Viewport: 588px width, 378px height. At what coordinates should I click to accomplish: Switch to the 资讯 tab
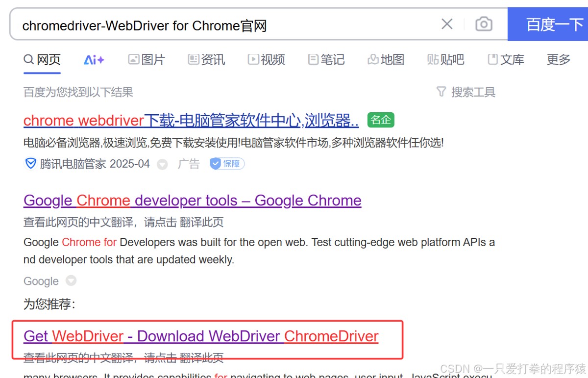tap(206, 60)
